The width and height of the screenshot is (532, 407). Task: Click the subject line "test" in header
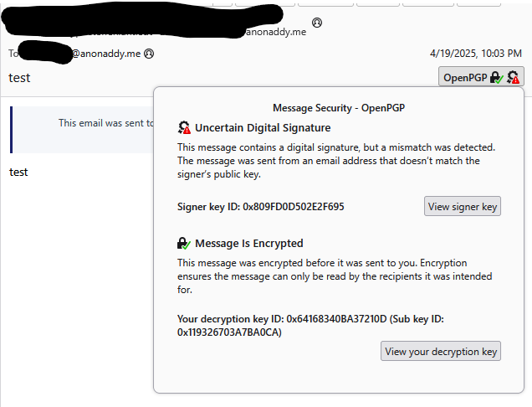click(18, 78)
